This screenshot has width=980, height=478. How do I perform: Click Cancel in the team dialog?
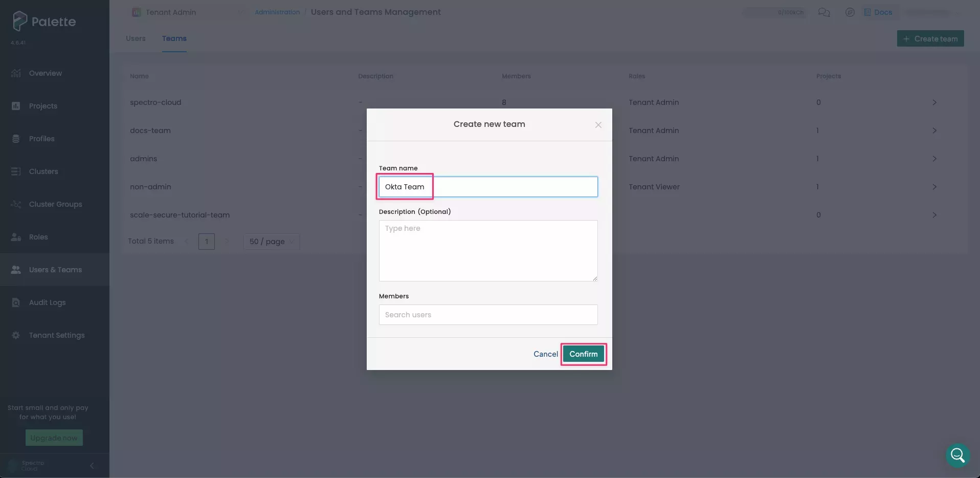pyautogui.click(x=545, y=354)
